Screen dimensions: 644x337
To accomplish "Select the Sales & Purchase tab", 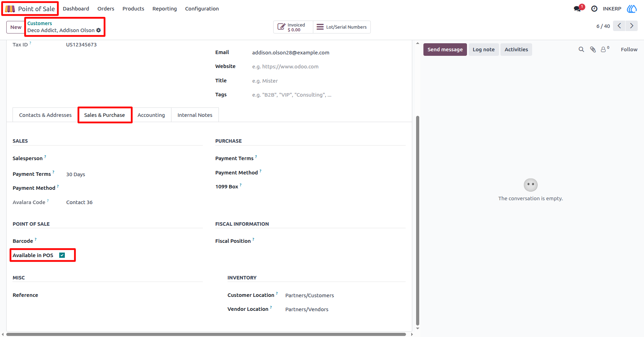I will click(x=105, y=115).
